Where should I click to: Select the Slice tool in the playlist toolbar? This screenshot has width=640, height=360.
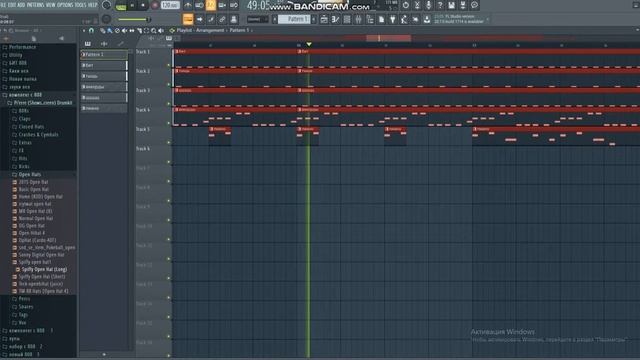coord(139,31)
